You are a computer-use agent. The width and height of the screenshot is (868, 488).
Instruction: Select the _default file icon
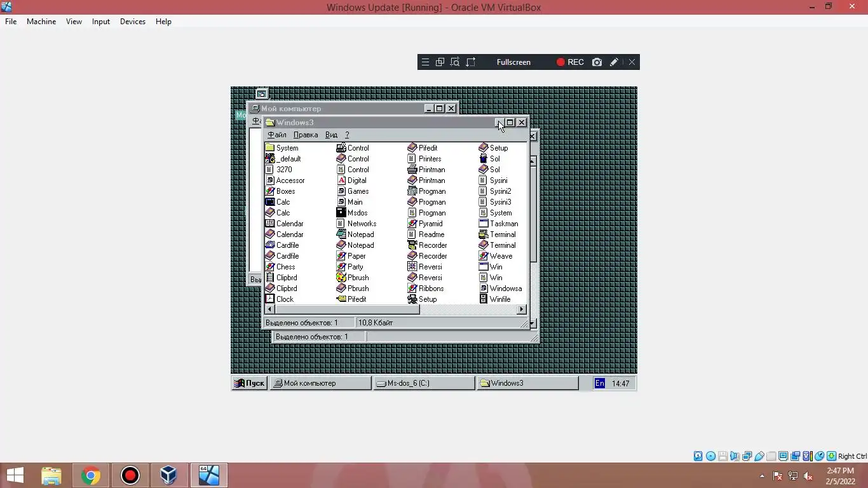pos(283,159)
